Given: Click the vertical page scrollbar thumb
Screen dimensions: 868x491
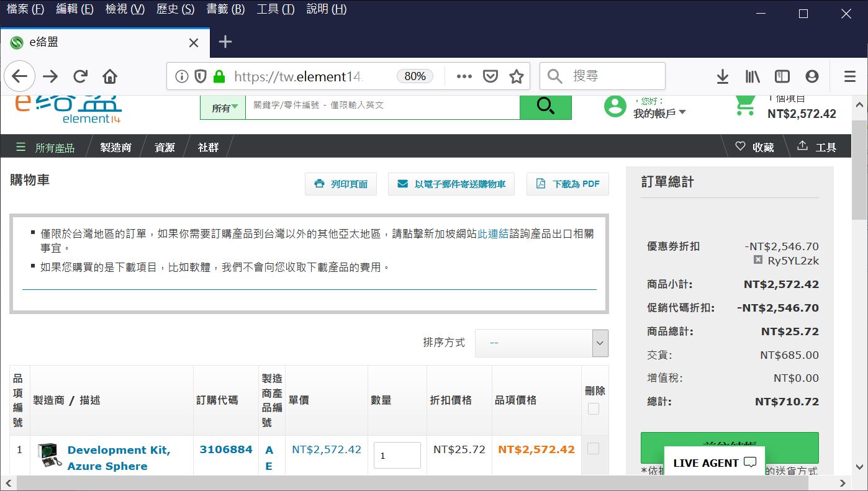Looking at the screenshot, I should point(861,169).
